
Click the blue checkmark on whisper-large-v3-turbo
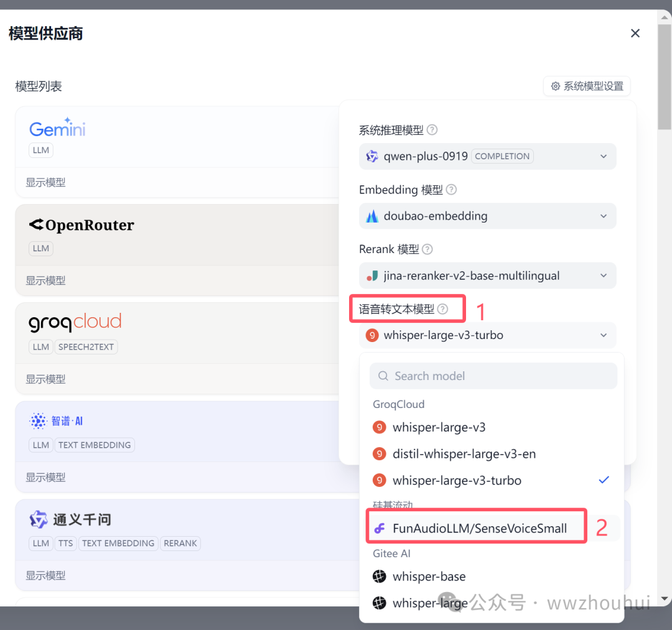coord(604,480)
